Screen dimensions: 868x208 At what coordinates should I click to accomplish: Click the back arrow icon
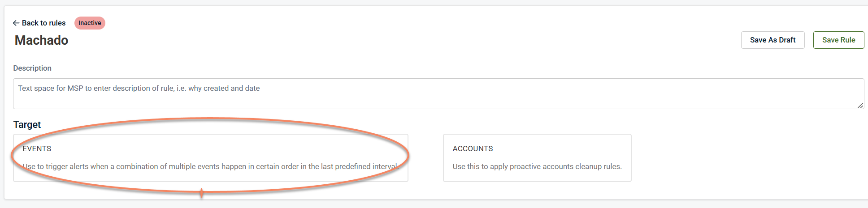[x=16, y=23]
